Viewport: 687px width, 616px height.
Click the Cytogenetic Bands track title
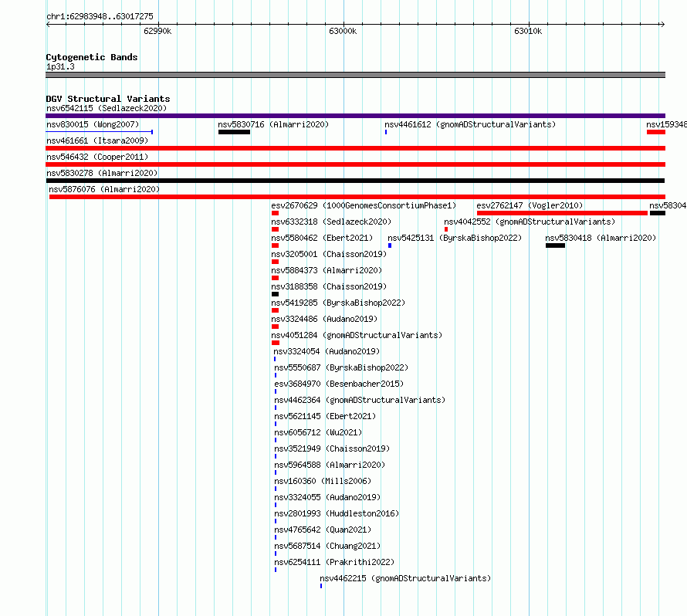92,57
